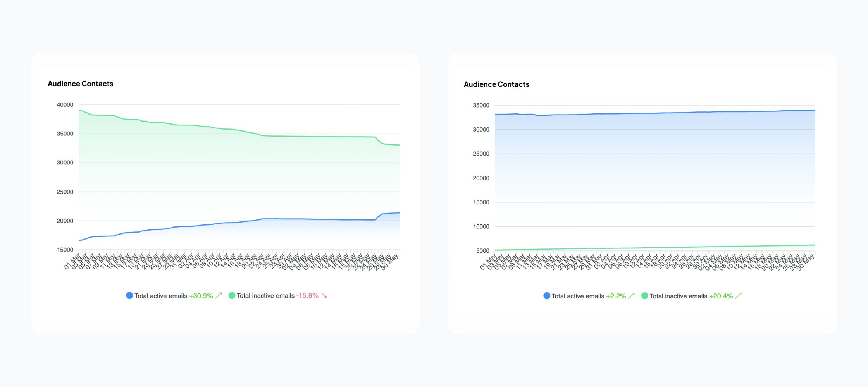Click the green legend dot next to +20.4% series
This screenshot has width=868, height=387.
click(645, 296)
